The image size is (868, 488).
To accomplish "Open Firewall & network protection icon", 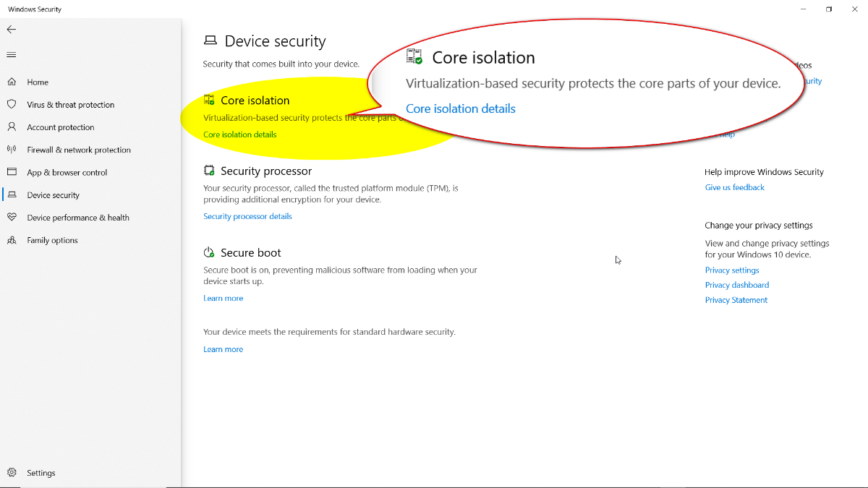I will pyautogui.click(x=12, y=150).
